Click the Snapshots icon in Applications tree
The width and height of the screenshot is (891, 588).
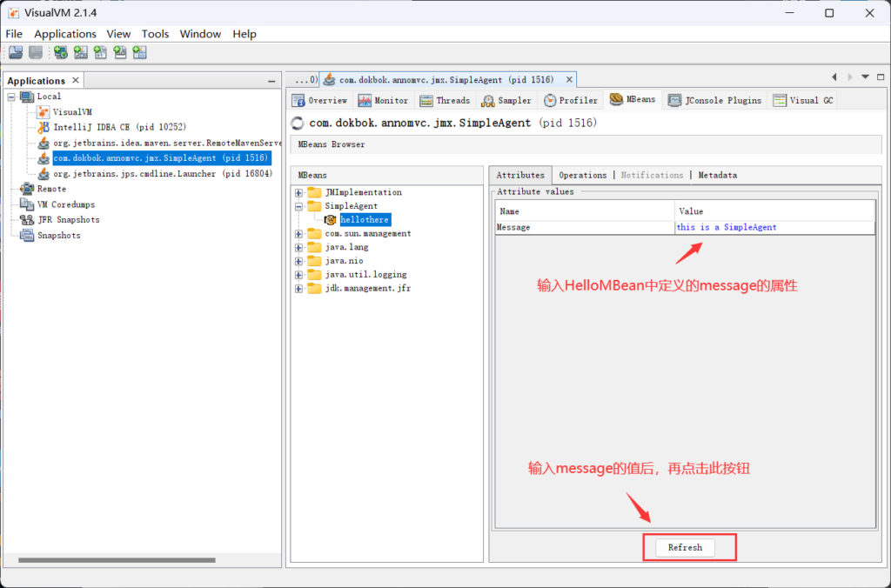pos(27,235)
